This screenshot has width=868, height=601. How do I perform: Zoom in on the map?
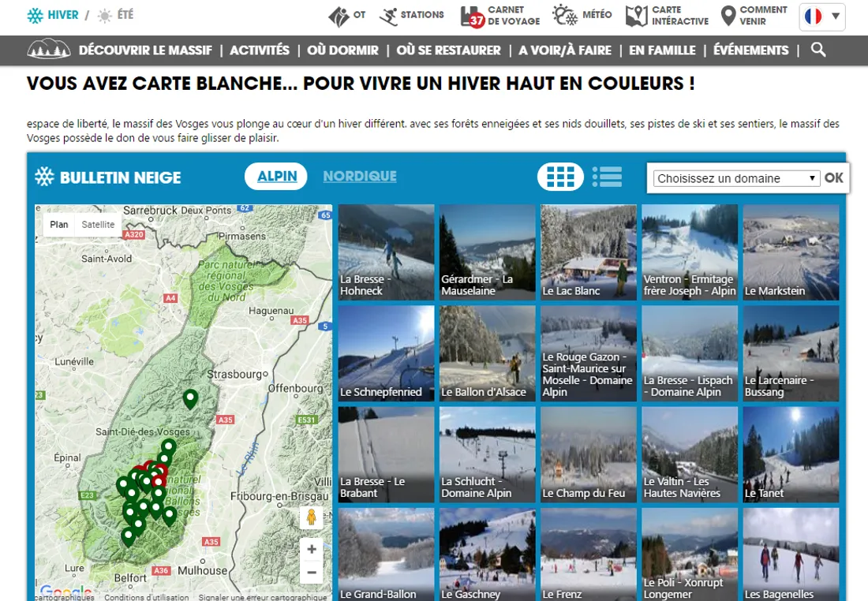(312, 550)
